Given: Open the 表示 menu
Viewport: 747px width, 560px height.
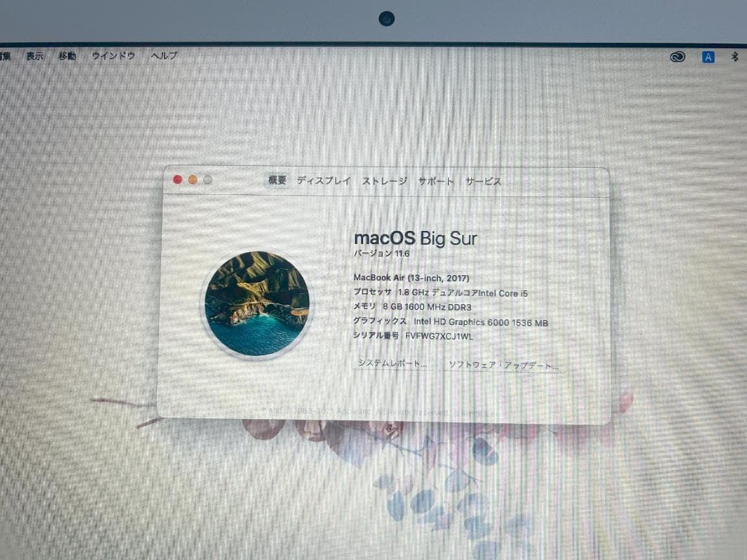Looking at the screenshot, I should (x=35, y=56).
